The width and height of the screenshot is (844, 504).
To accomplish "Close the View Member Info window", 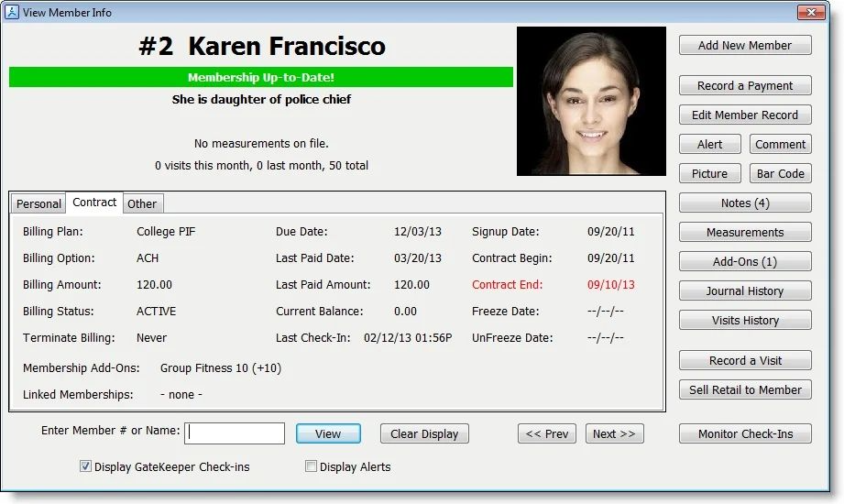I will (x=811, y=12).
